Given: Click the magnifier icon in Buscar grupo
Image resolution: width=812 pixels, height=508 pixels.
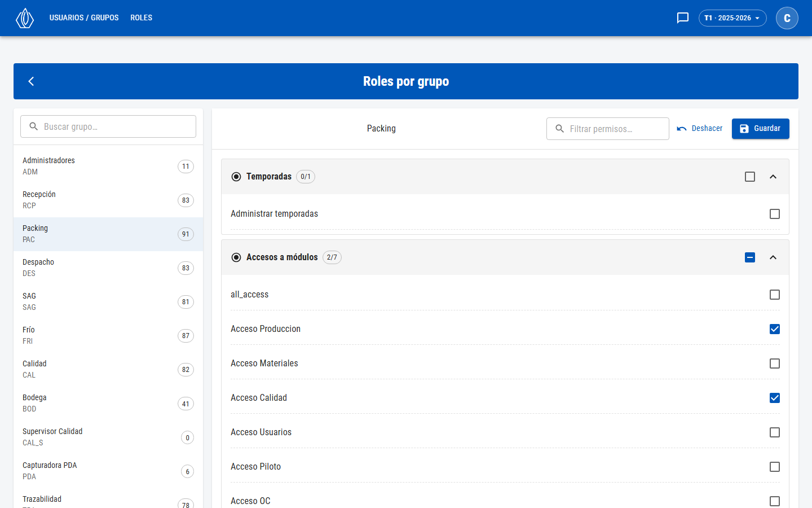Looking at the screenshot, I should (x=34, y=126).
